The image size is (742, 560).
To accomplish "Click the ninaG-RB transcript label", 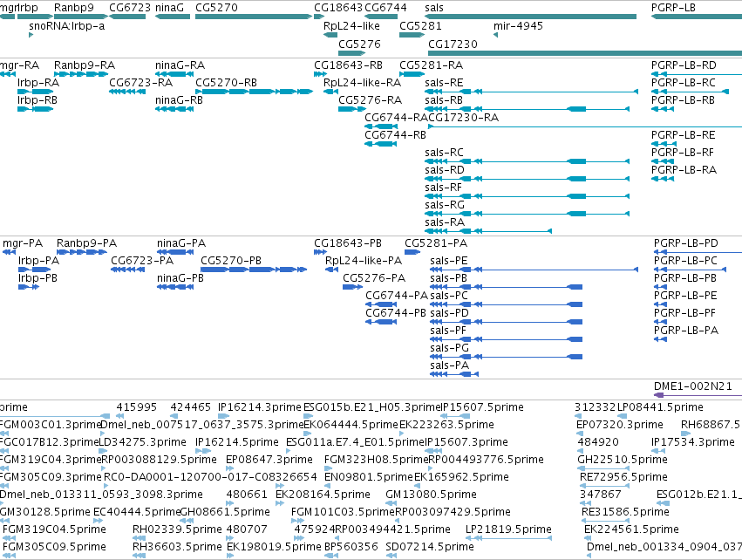I will click(179, 100).
